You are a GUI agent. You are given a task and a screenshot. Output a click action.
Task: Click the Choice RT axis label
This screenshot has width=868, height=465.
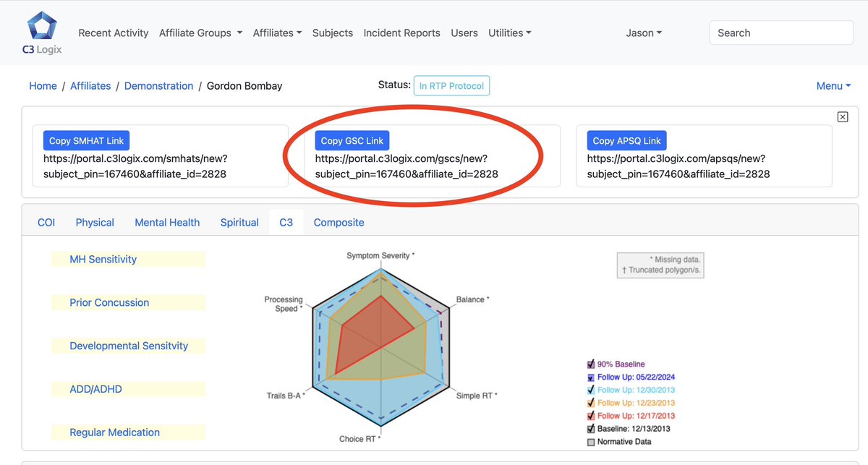point(359,439)
